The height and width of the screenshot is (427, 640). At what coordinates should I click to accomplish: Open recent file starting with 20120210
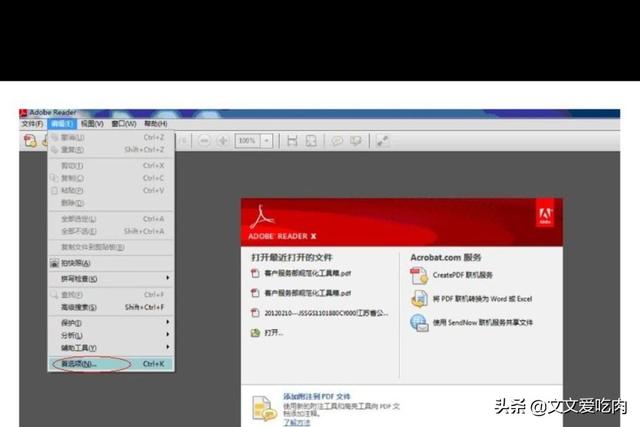(326, 313)
